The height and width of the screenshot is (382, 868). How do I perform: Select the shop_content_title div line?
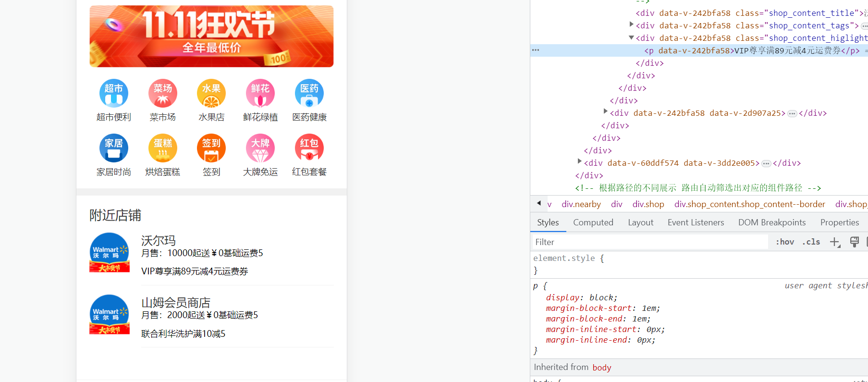tap(751, 13)
